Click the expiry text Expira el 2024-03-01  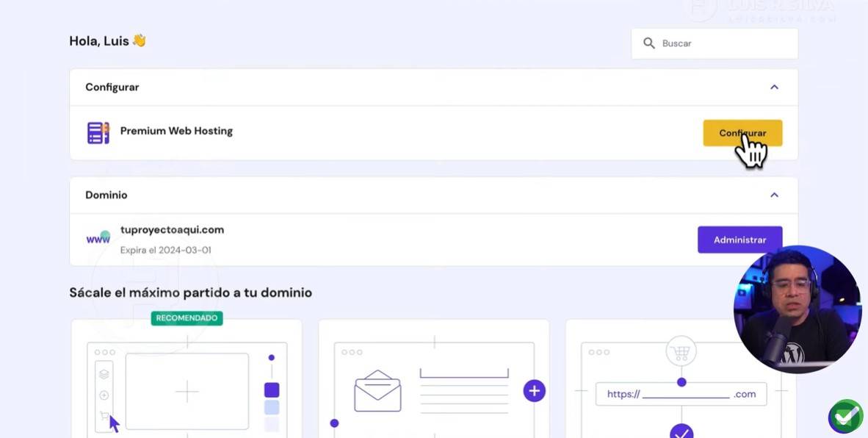click(165, 251)
